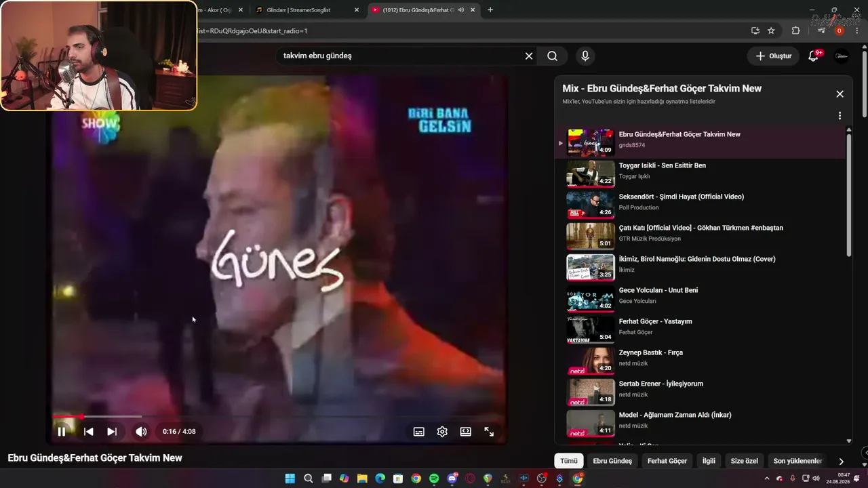Select the Sertab Erener - İyileşiyorum thumbnail
868x488 pixels.
point(591,392)
